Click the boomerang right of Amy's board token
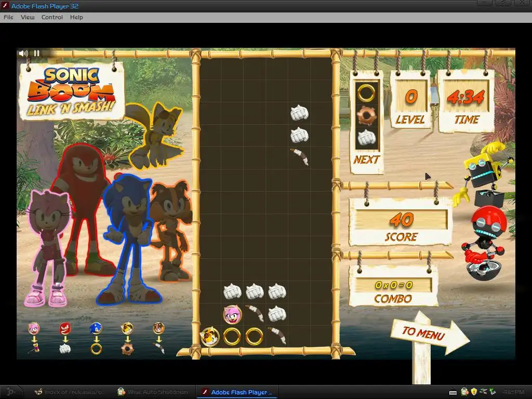Screen dimensions: 532x399 (x=255, y=313)
